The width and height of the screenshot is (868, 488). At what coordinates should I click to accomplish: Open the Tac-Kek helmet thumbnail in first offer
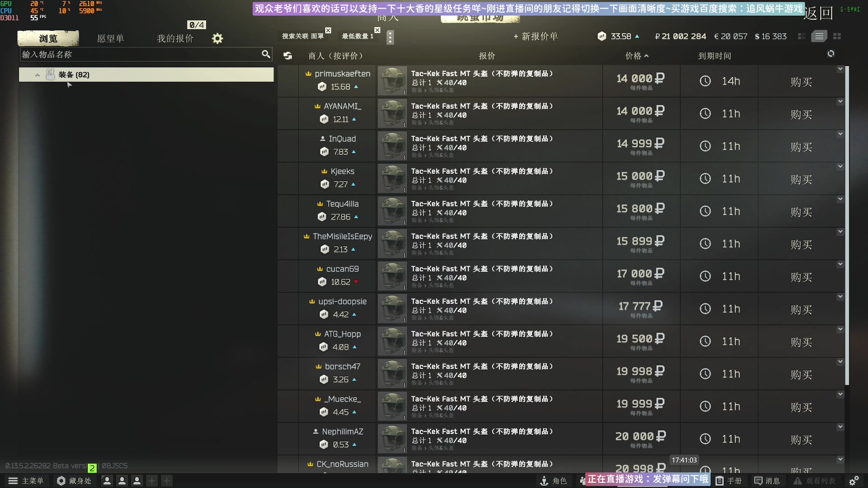point(392,81)
